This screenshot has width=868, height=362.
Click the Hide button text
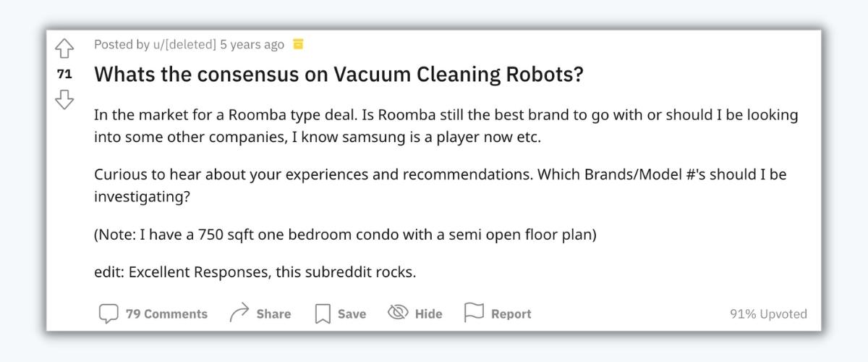pos(428,314)
